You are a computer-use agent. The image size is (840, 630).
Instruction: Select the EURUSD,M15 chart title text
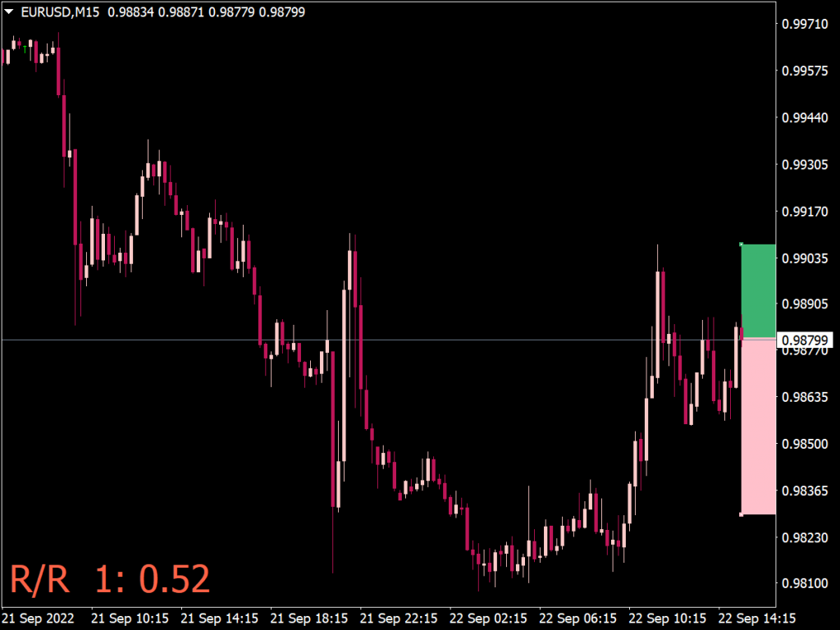pyautogui.click(x=59, y=12)
